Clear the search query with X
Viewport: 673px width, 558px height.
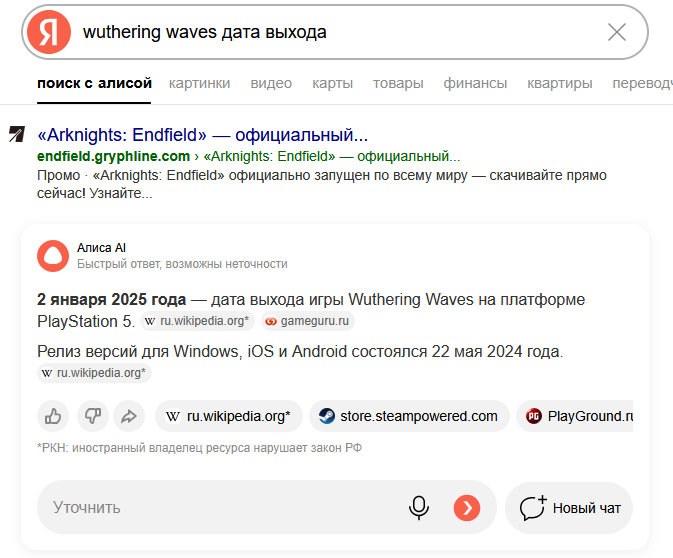[x=617, y=32]
